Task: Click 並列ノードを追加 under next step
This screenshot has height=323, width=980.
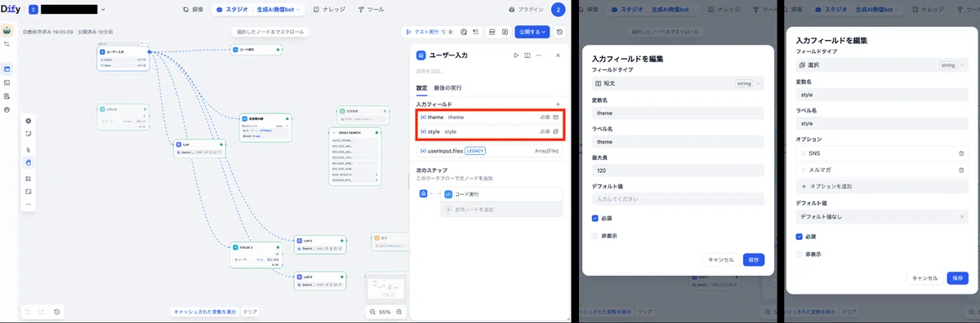Action: pyautogui.click(x=501, y=210)
